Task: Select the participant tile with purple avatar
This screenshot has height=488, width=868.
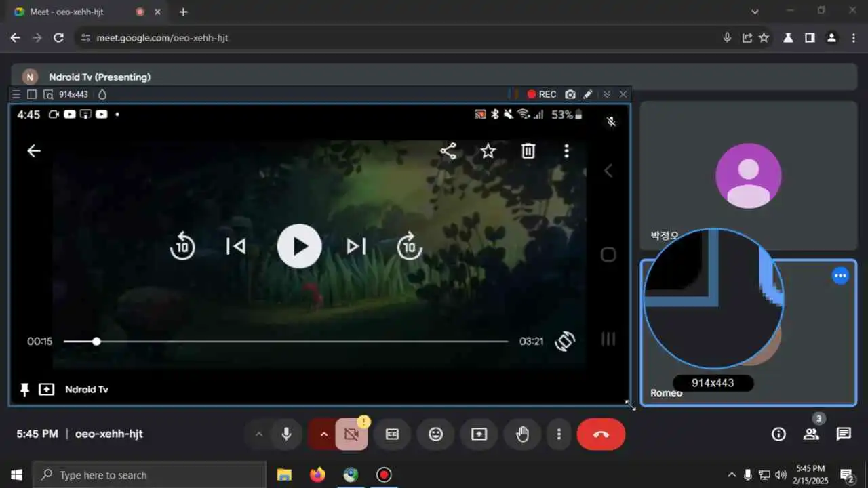Action: (748, 176)
